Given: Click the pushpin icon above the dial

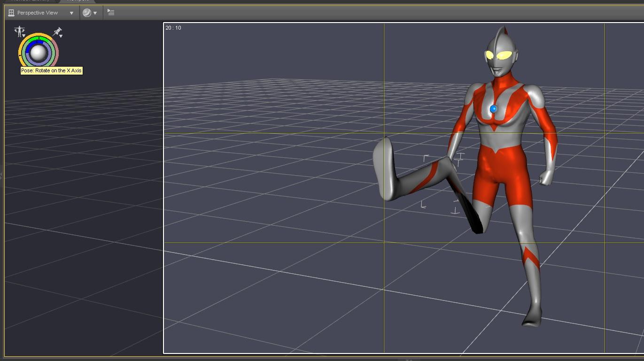Looking at the screenshot, I should click(x=58, y=32).
